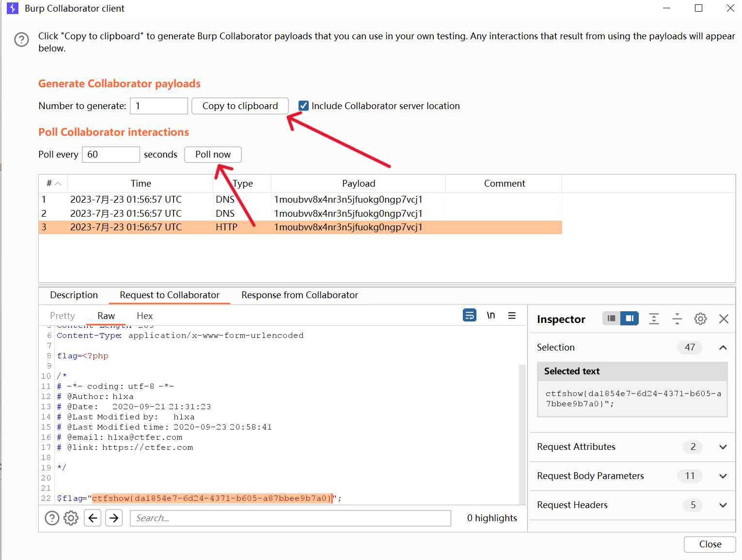
Task: Click the $flag line in the request body
Action: [199, 498]
